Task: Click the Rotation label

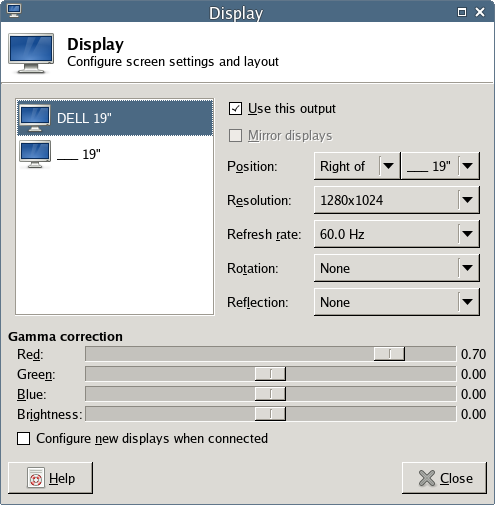Action: (253, 268)
